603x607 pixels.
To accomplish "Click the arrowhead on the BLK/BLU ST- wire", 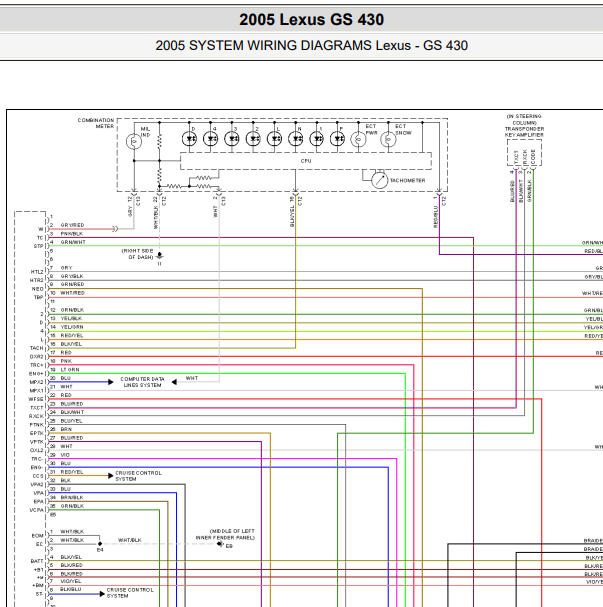I will click(x=102, y=594).
